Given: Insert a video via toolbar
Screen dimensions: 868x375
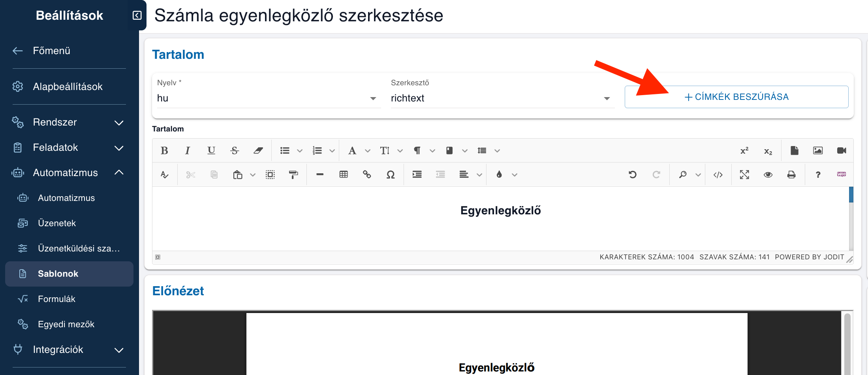Looking at the screenshot, I should coord(842,150).
